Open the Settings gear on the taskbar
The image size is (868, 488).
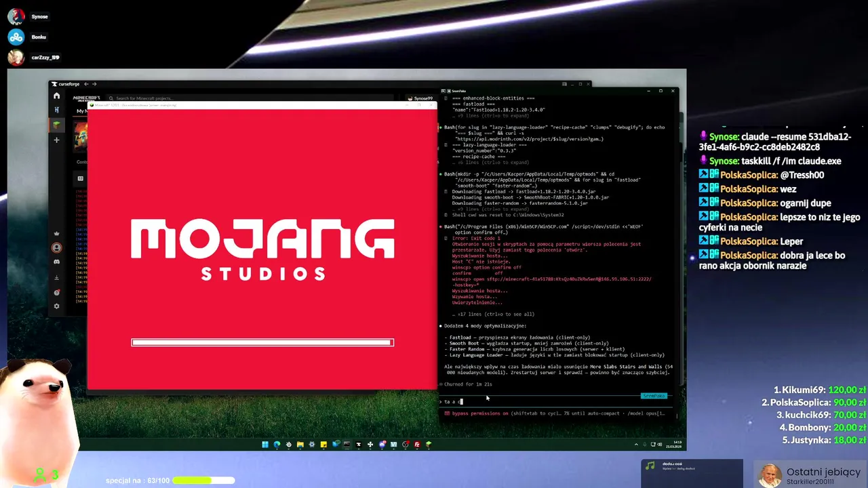312,445
